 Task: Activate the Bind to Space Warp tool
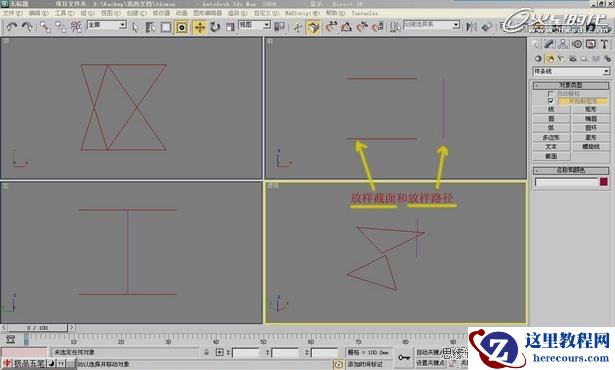pos(76,27)
